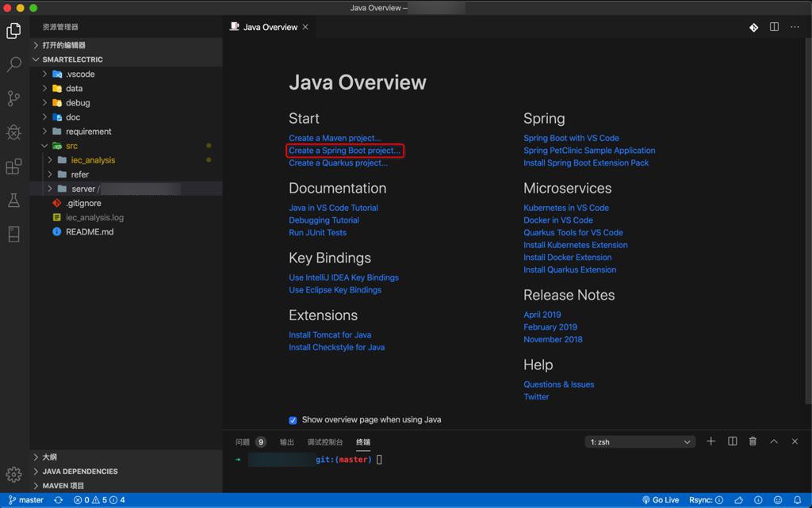This screenshot has height=508, width=812.
Task: Open README.md file in explorer
Action: point(89,231)
